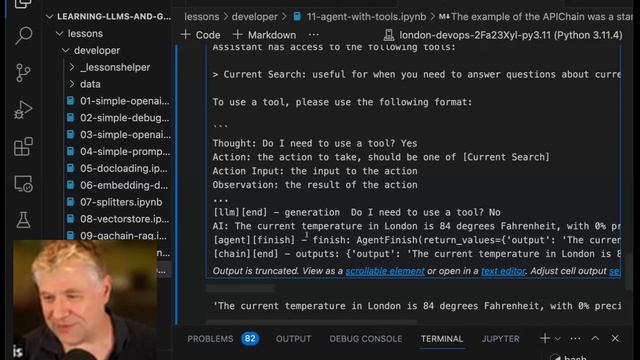Viewport: 640px width, 360px height.
Task: Switch to the JUPYTER tab
Action: coord(500,339)
